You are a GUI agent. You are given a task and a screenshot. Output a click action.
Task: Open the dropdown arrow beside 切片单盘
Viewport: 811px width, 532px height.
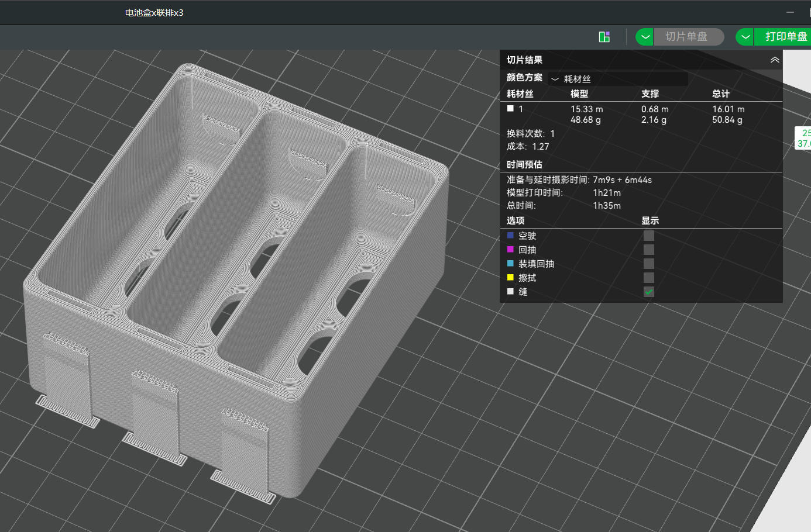(x=644, y=37)
